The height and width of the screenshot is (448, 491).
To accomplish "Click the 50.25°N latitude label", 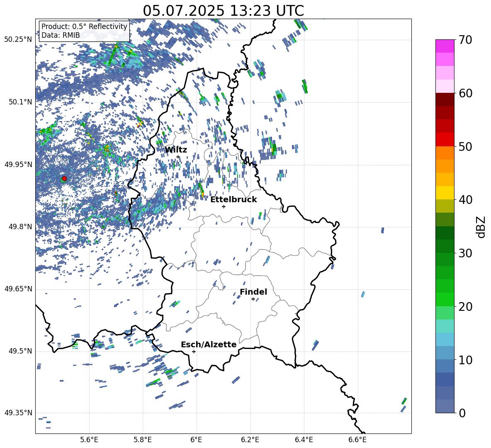I will 19,40.
